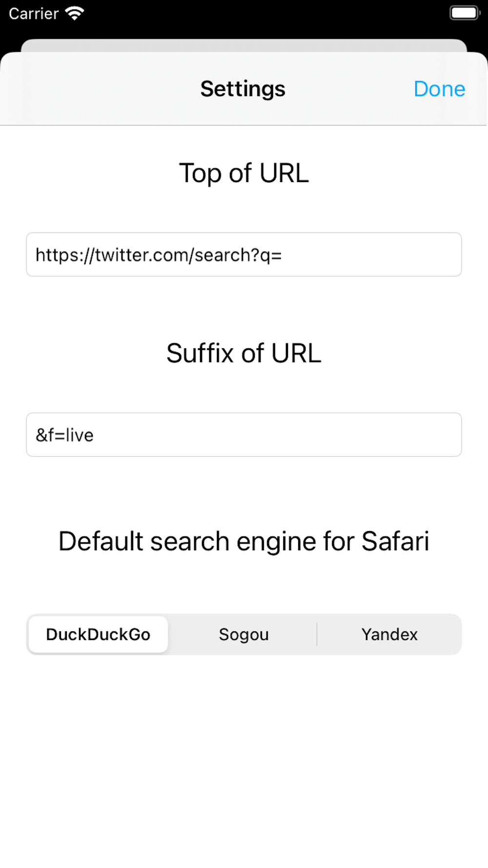Select DuckDuckGo search engine segment
The image size is (488, 868).
(98, 634)
